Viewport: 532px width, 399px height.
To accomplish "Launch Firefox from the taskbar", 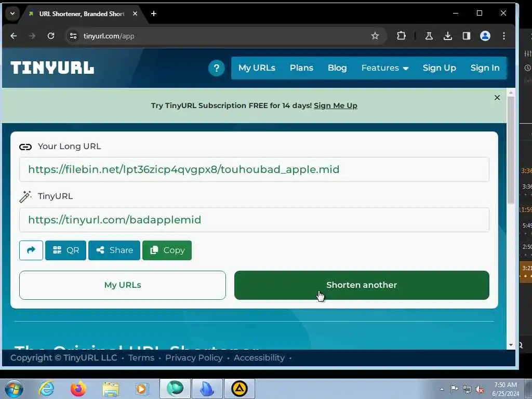I will tap(78, 389).
